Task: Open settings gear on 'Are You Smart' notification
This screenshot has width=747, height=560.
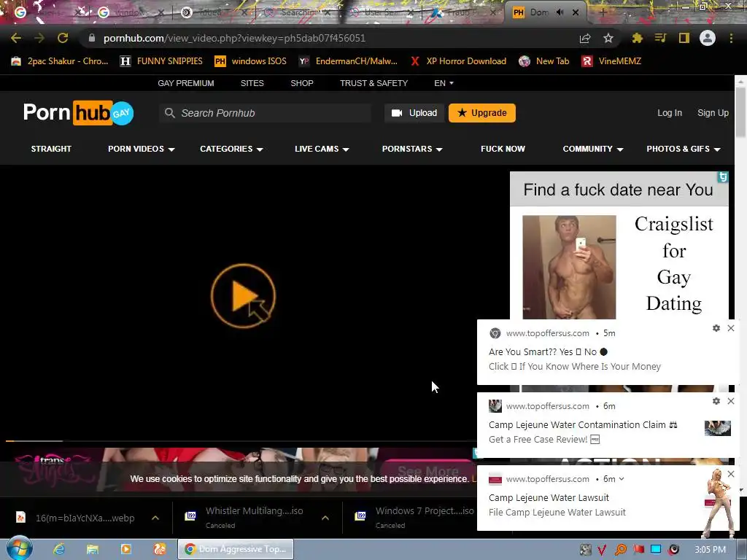Action: [716, 328]
